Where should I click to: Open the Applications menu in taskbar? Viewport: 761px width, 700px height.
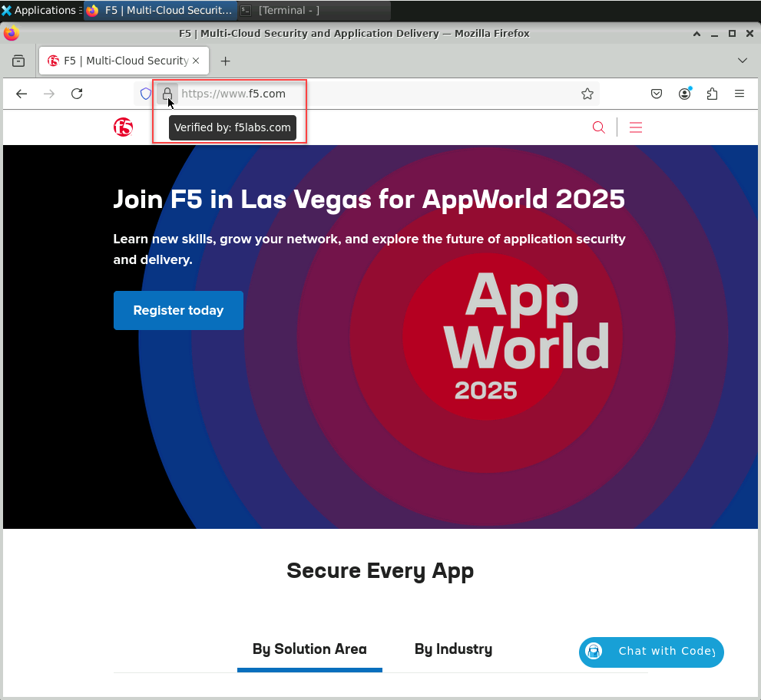(x=41, y=10)
